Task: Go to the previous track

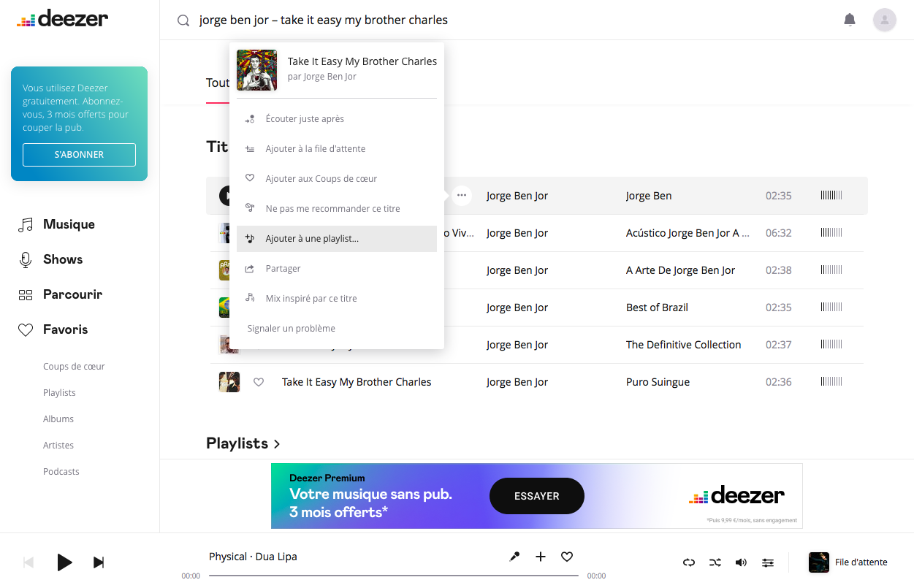Action: [28, 562]
